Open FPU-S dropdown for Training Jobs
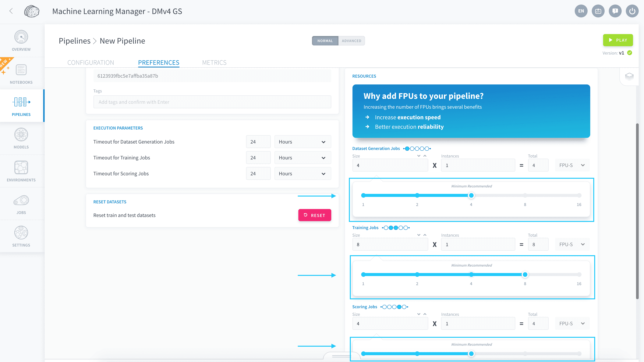 coord(572,244)
